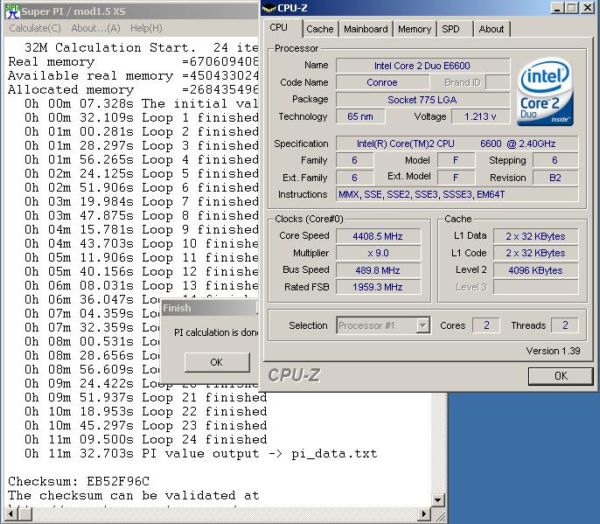The width and height of the screenshot is (600, 524).
Task: Click the 32M Calculation Start line
Action: tap(141, 48)
